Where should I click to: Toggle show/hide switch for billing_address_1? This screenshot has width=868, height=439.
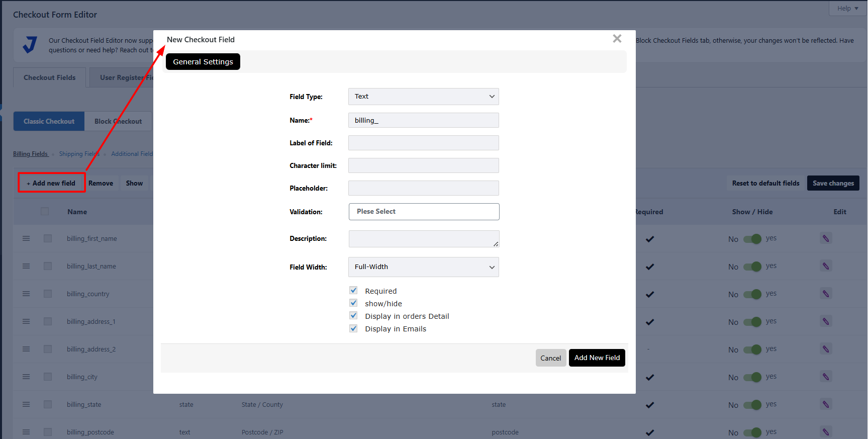click(752, 322)
